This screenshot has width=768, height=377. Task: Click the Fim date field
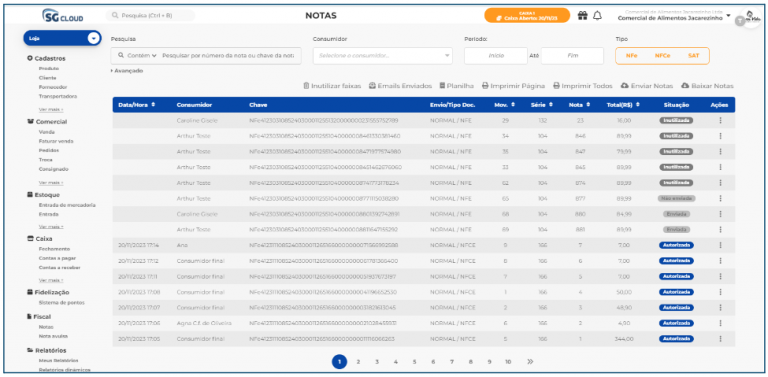tap(572, 56)
